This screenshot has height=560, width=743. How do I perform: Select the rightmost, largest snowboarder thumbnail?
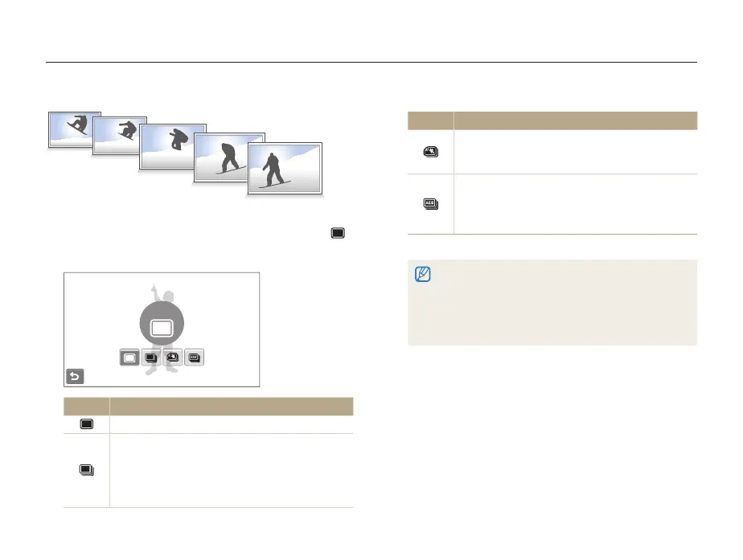[x=284, y=169]
